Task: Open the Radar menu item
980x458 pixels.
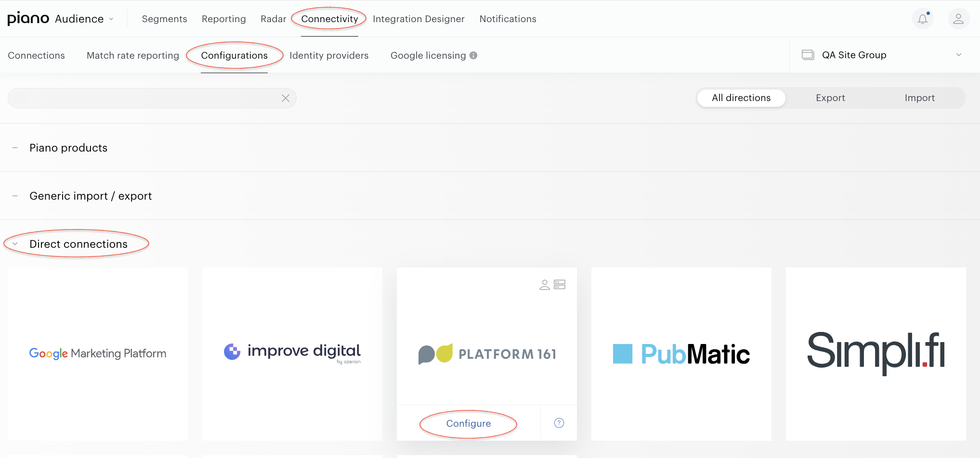Action: click(273, 19)
